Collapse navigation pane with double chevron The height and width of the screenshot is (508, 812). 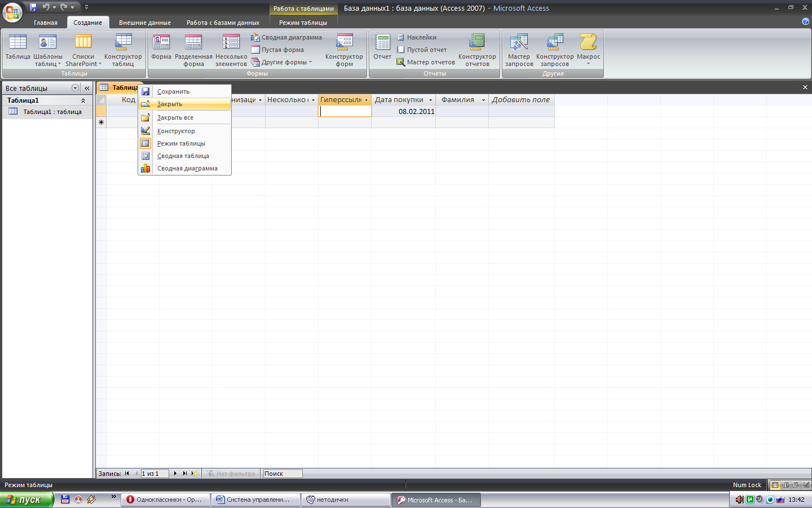click(x=87, y=88)
